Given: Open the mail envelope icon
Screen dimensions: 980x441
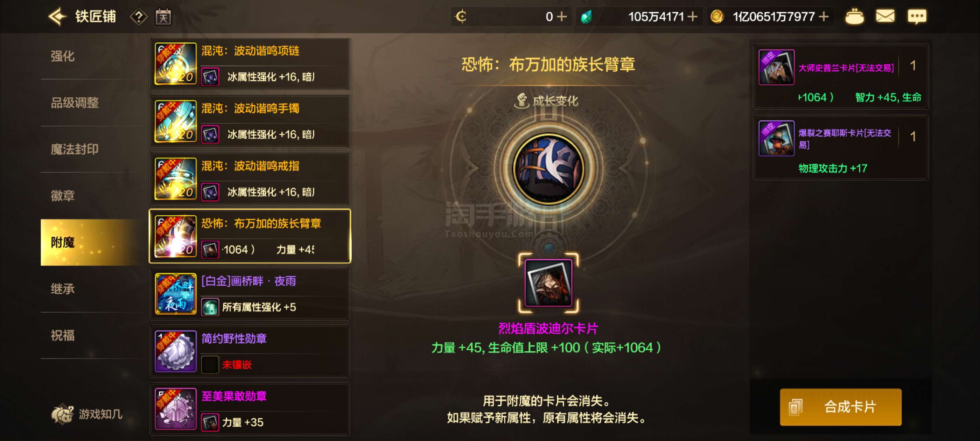Looking at the screenshot, I should (885, 16).
